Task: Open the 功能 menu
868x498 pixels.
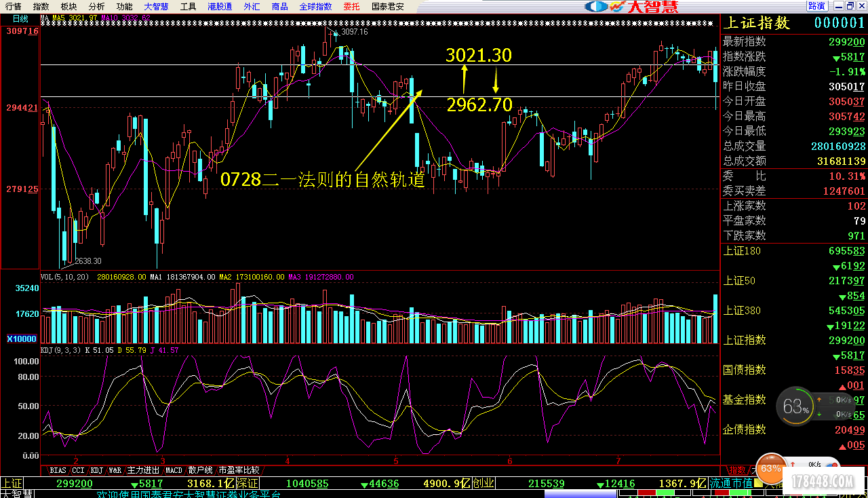Action: point(124,6)
